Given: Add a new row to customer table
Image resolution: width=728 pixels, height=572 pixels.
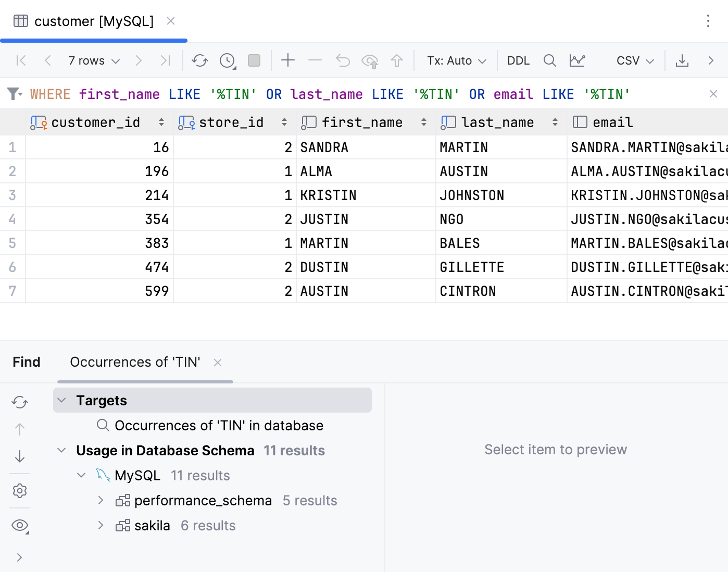Looking at the screenshot, I should click(287, 60).
